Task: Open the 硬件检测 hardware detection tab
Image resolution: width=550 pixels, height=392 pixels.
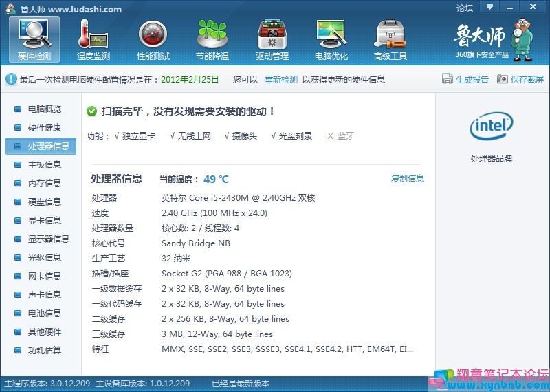Action: 34,39
